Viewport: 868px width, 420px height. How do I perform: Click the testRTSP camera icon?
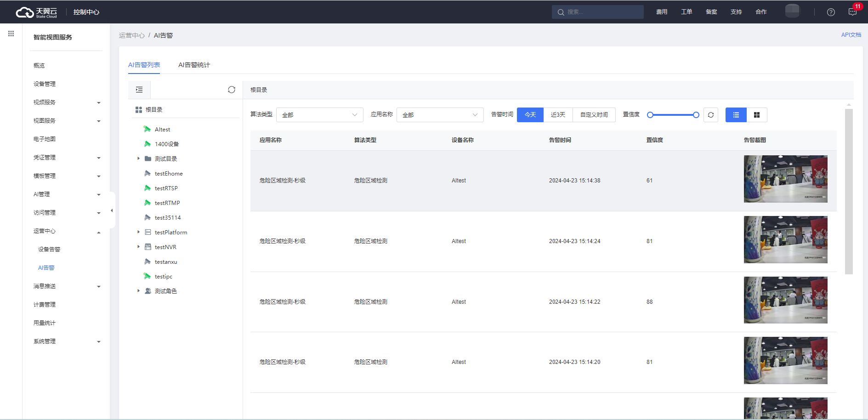coord(148,188)
